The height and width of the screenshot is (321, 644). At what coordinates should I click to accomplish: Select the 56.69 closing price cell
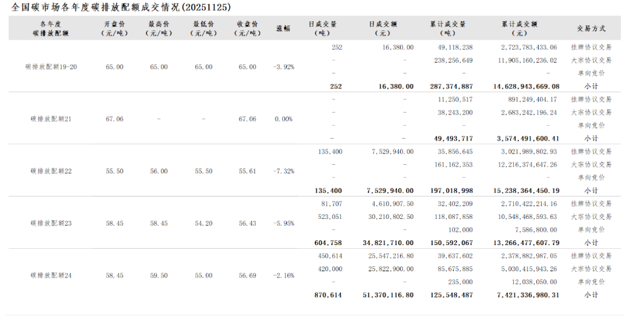click(x=247, y=275)
